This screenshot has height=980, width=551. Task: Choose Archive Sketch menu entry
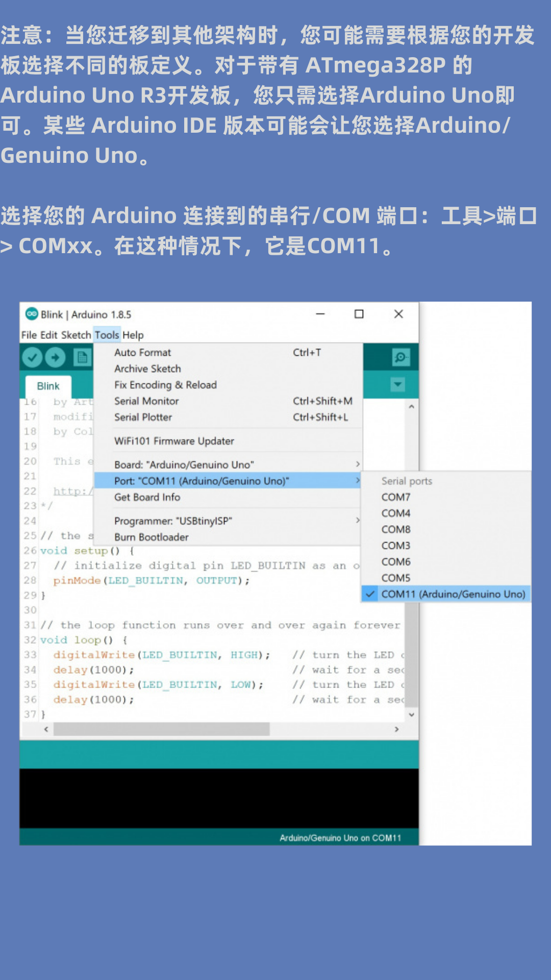(x=229, y=369)
